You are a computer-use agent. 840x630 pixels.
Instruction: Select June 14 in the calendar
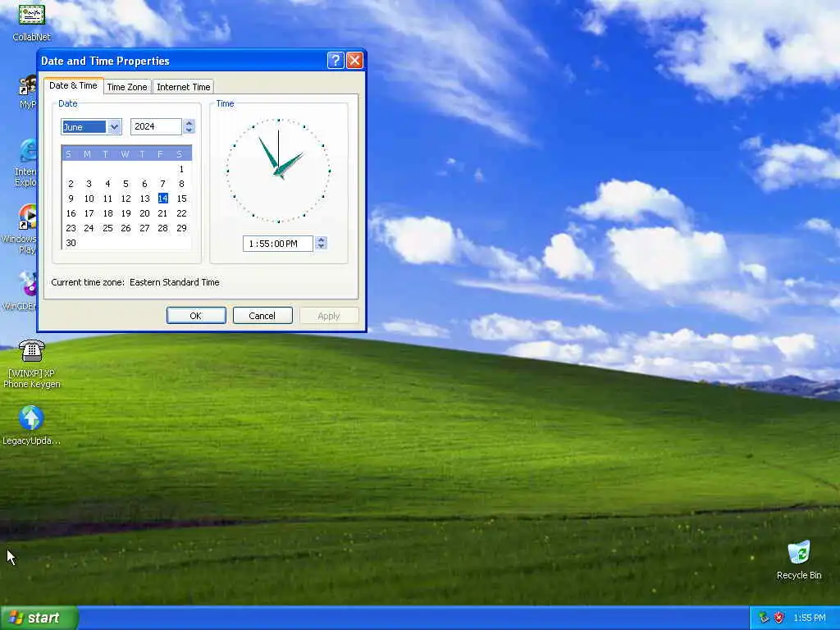pyautogui.click(x=163, y=199)
